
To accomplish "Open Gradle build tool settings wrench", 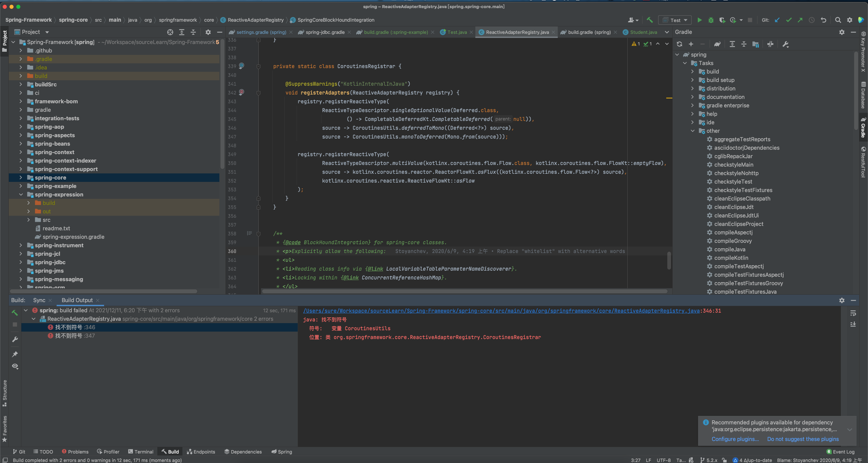I will click(786, 44).
